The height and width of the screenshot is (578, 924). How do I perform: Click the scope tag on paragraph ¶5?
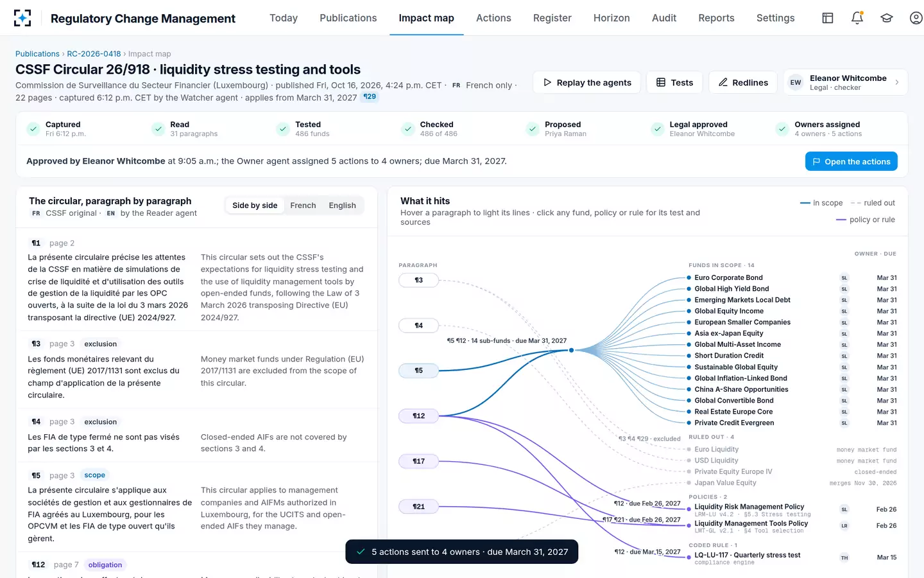[x=94, y=475]
